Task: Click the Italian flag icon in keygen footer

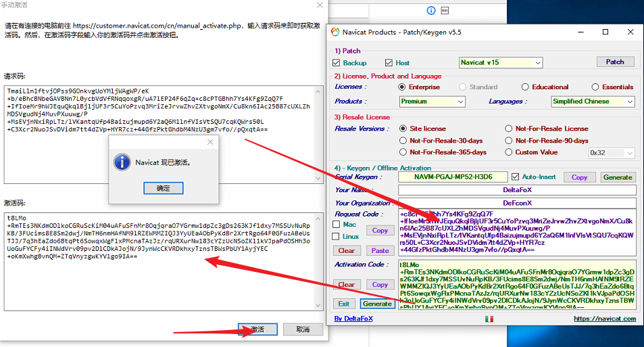Action: click(x=489, y=319)
